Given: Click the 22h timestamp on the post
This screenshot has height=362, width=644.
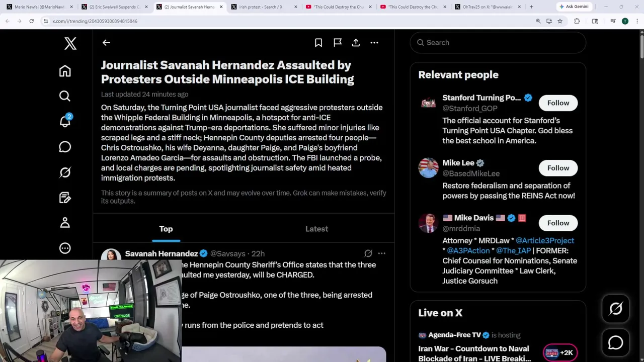Looking at the screenshot, I should tap(258, 254).
